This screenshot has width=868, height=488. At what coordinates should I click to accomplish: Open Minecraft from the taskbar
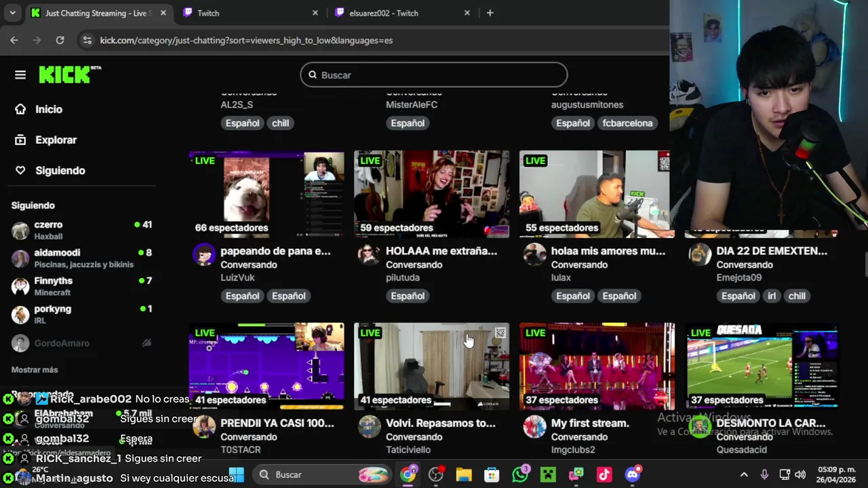click(x=548, y=474)
